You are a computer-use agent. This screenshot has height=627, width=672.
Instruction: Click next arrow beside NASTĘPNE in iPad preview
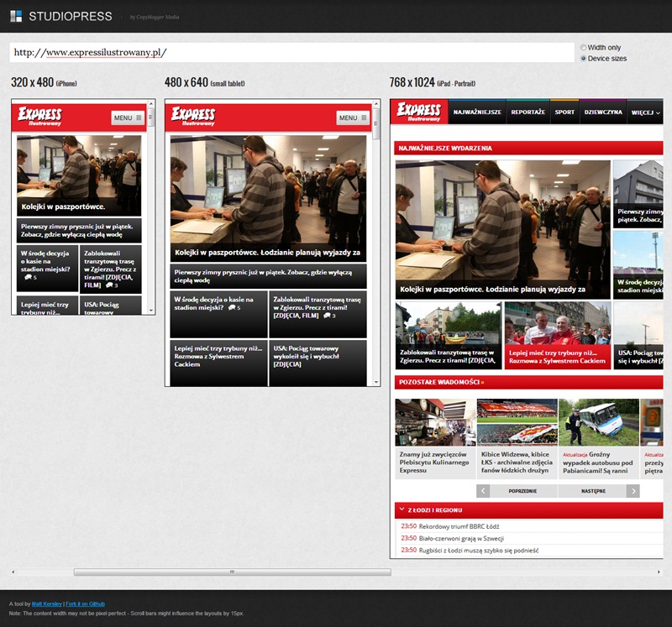(633, 491)
